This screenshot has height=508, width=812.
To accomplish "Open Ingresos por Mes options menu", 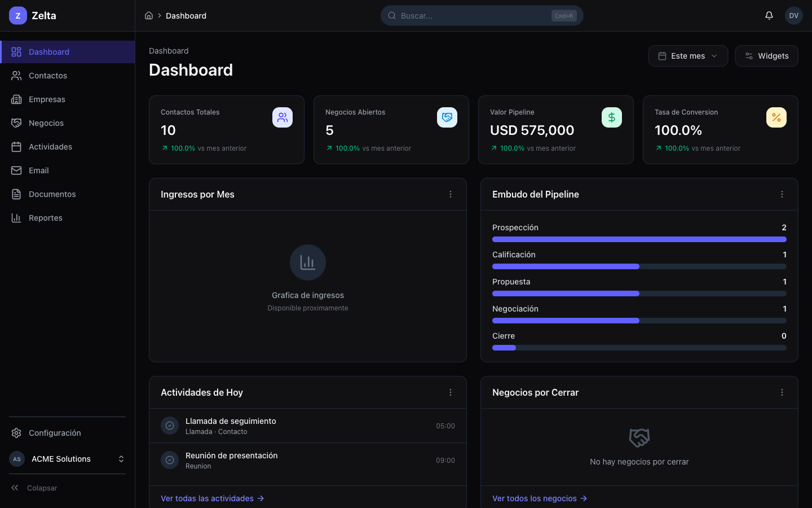I will click(x=451, y=194).
